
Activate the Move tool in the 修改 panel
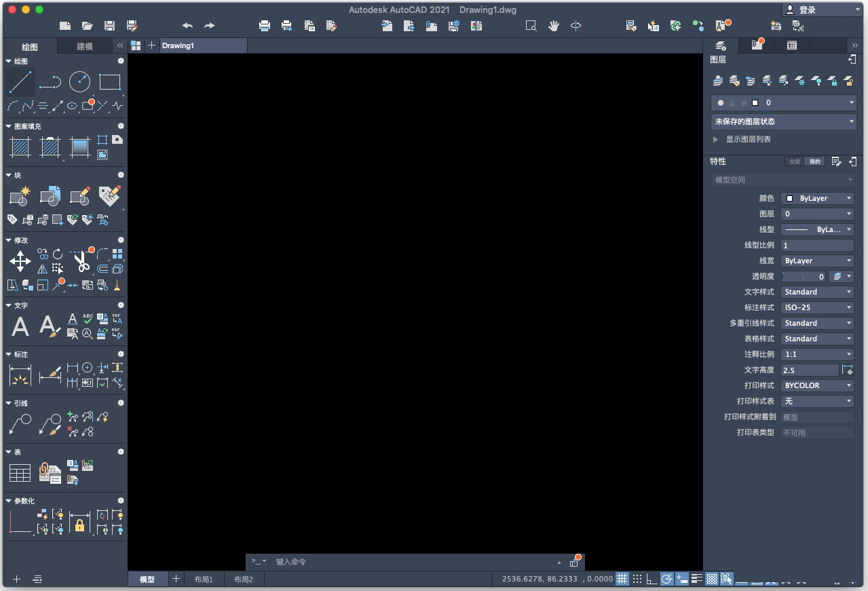[x=20, y=261]
